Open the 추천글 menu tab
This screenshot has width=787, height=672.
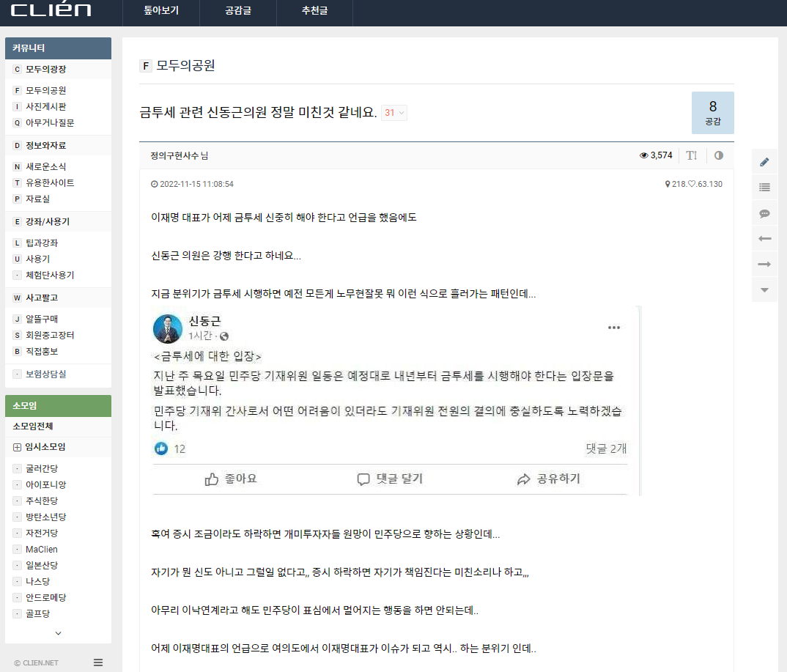(314, 10)
